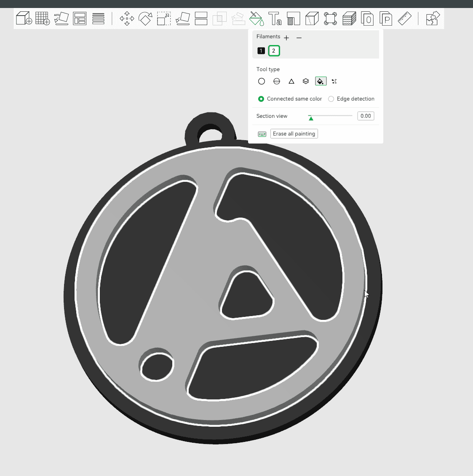Select the Move tool with four arrows
The height and width of the screenshot is (476, 473).
coord(127,19)
